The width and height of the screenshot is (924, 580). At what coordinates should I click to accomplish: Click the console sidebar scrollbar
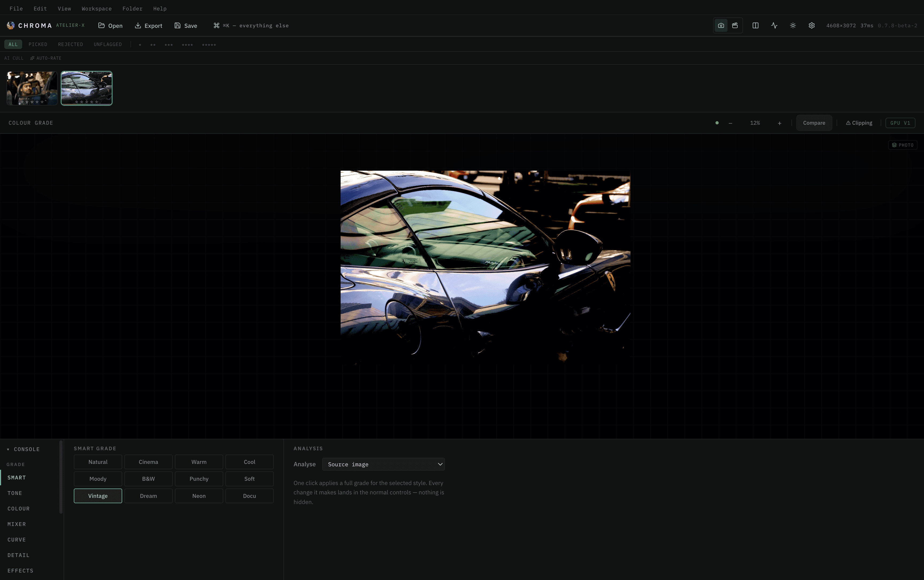[61, 477]
